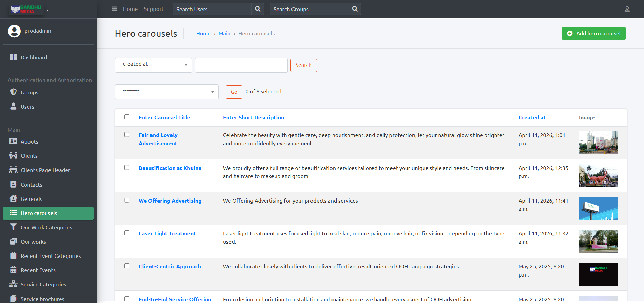Click the Dashboard grid icon
Image resolution: width=644 pixels, height=303 pixels.
point(13,57)
